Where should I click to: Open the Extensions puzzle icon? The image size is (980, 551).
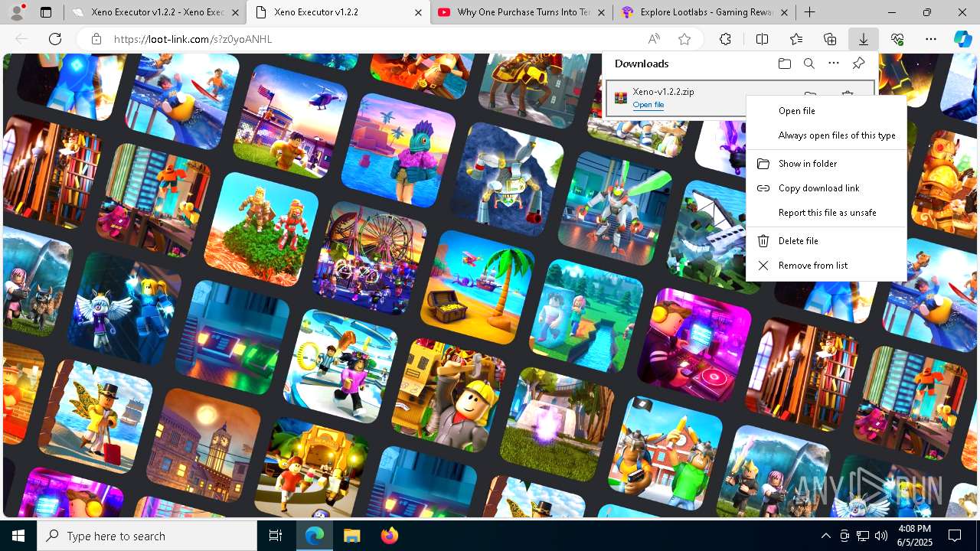(x=725, y=39)
